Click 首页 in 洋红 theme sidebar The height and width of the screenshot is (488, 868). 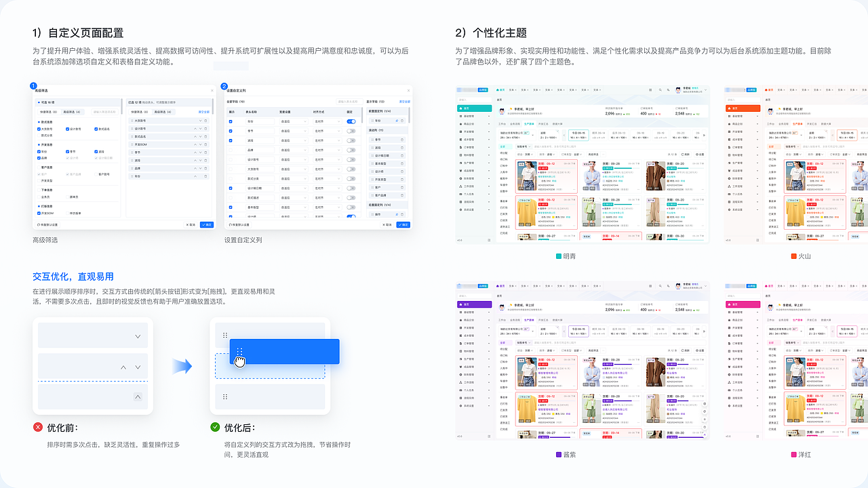point(743,305)
